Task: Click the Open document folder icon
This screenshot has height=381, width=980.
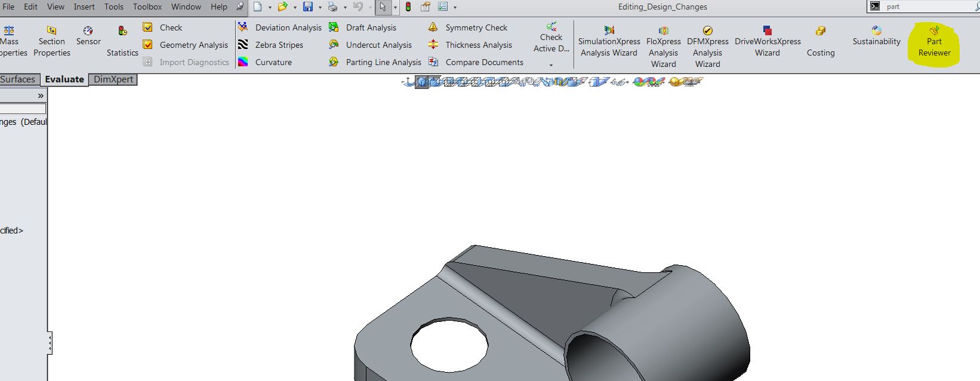Action: click(283, 7)
